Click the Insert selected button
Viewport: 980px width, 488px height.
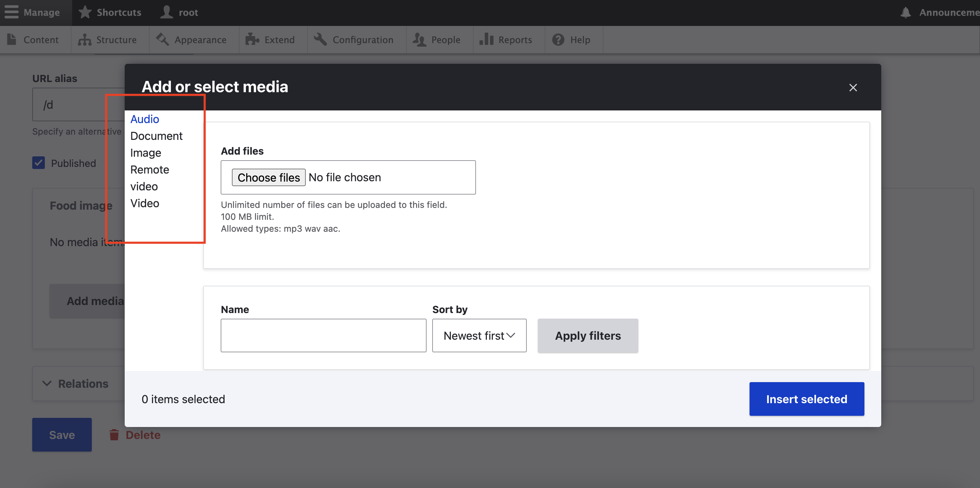pyautogui.click(x=807, y=399)
